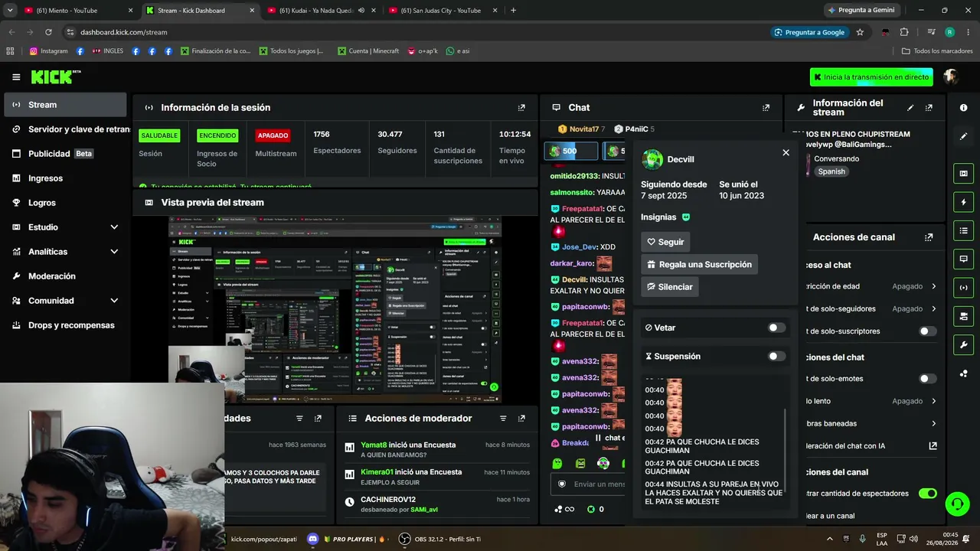Click the Preguntar a Google button
980x551 pixels.
809,32
